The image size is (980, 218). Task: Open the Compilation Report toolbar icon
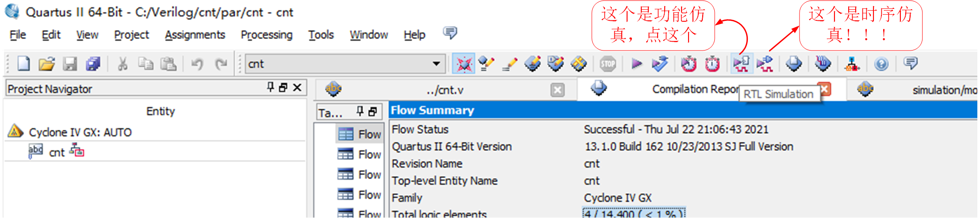794,64
